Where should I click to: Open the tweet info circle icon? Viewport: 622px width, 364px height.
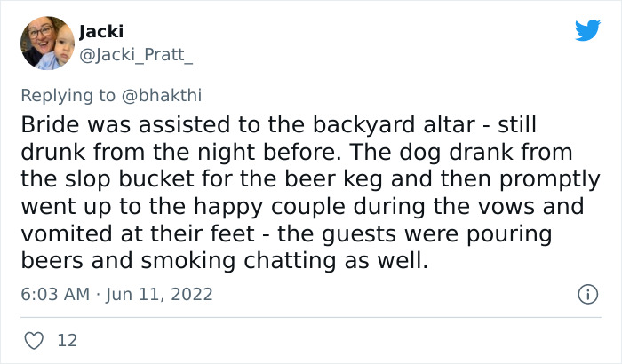click(586, 293)
